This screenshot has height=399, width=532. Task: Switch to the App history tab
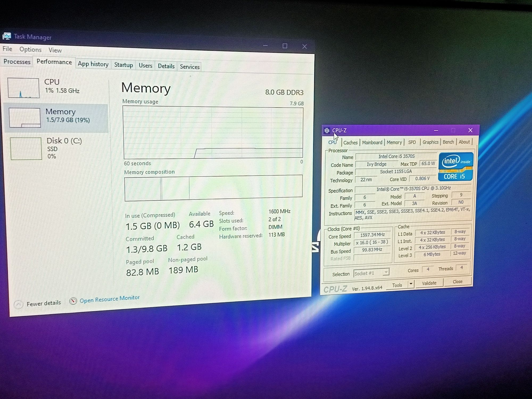pyautogui.click(x=93, y=64)
